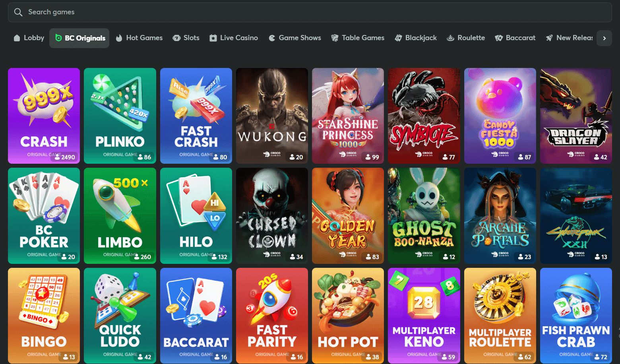Click the search magnifier icon
The height and width of the screenshot is (364, 620).
(x=18, y=12)
